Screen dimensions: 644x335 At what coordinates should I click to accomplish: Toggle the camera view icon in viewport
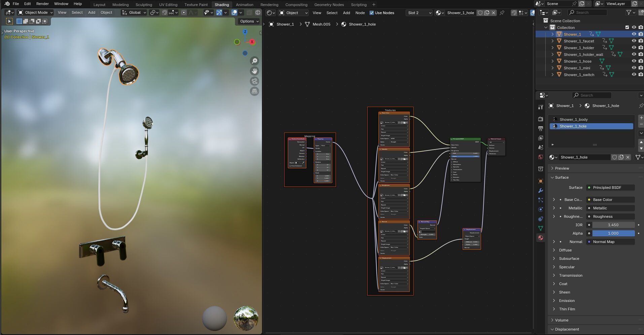255,81
